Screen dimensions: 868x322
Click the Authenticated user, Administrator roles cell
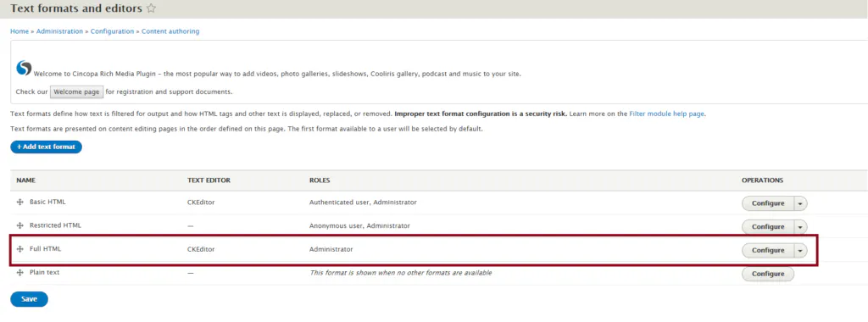click(x=363, y=203)
